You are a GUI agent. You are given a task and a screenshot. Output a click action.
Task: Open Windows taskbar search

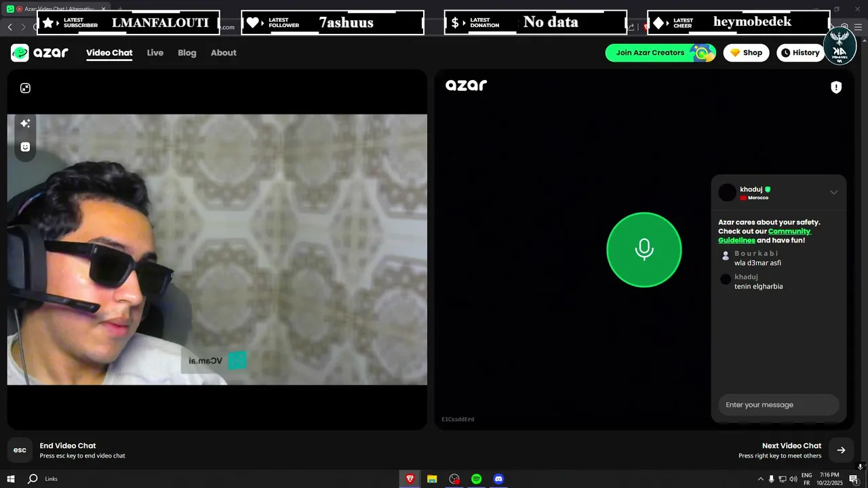(x=33, y=479)
